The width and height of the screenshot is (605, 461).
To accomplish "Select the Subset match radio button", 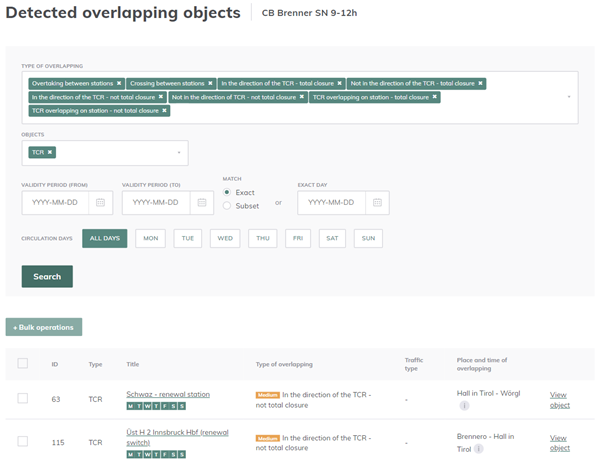I will click(228, 205).
